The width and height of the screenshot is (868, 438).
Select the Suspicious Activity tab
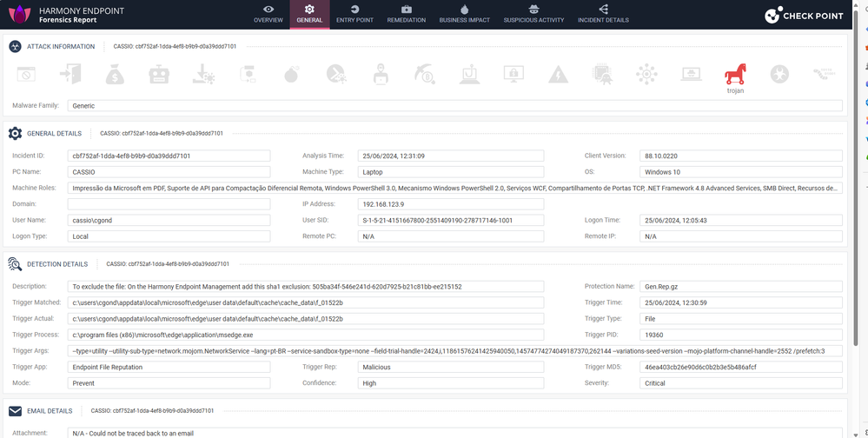pyautogui.click(x=533, y=14)
